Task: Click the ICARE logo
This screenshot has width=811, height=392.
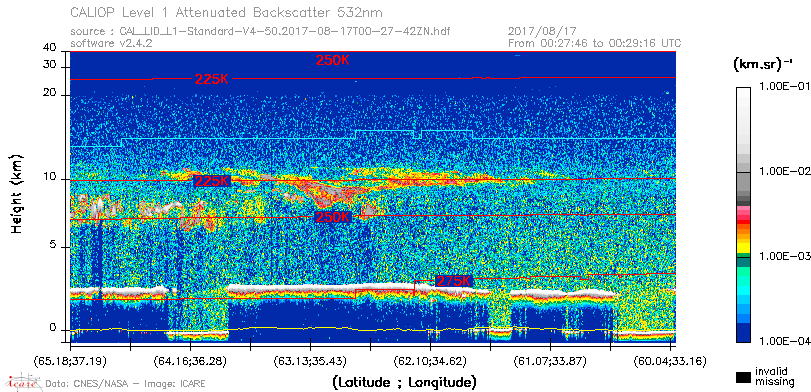Action: 23,382
